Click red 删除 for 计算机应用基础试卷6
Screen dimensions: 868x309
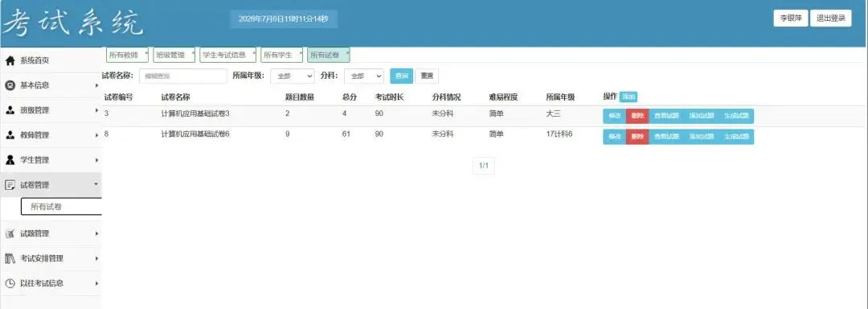pyautogui.click(x=637, y=137)
